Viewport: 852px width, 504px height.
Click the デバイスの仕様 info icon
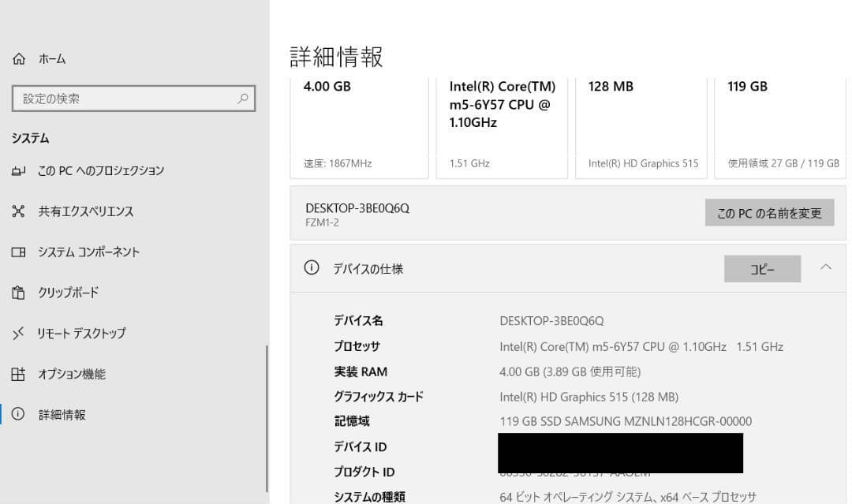point(312,267)
